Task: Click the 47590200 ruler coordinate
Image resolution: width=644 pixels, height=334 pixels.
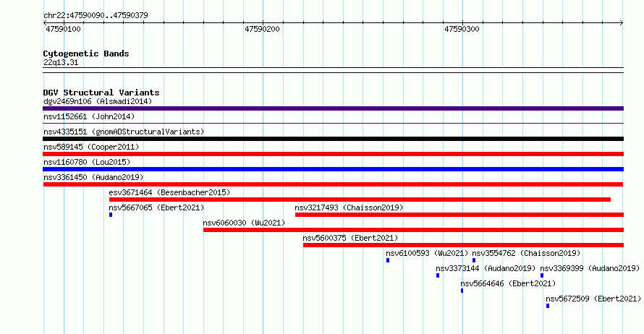Action: pyautogui.click(x=262, y=29)
